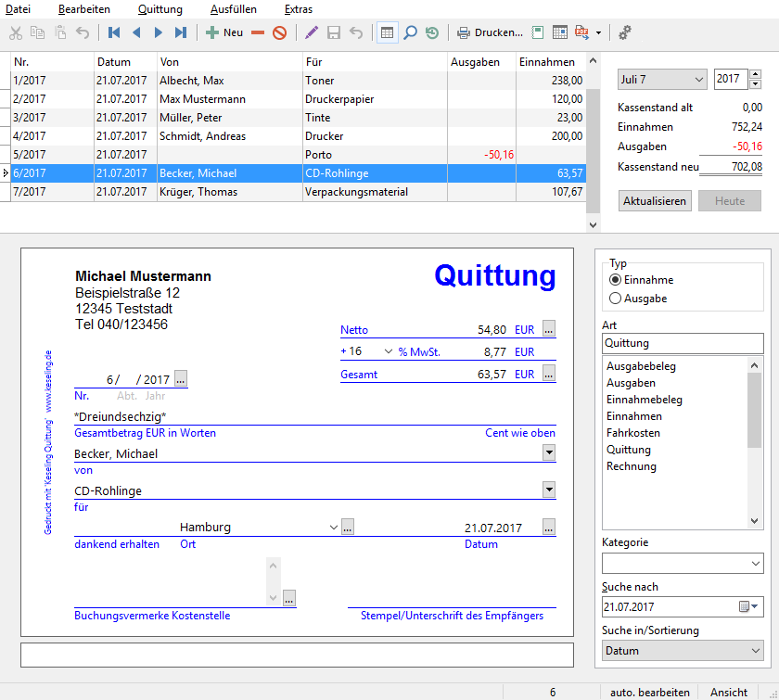Click the Aktualisieren button
Image resolution: width=779 pixels, height=700 pixels.
point(655,201)
